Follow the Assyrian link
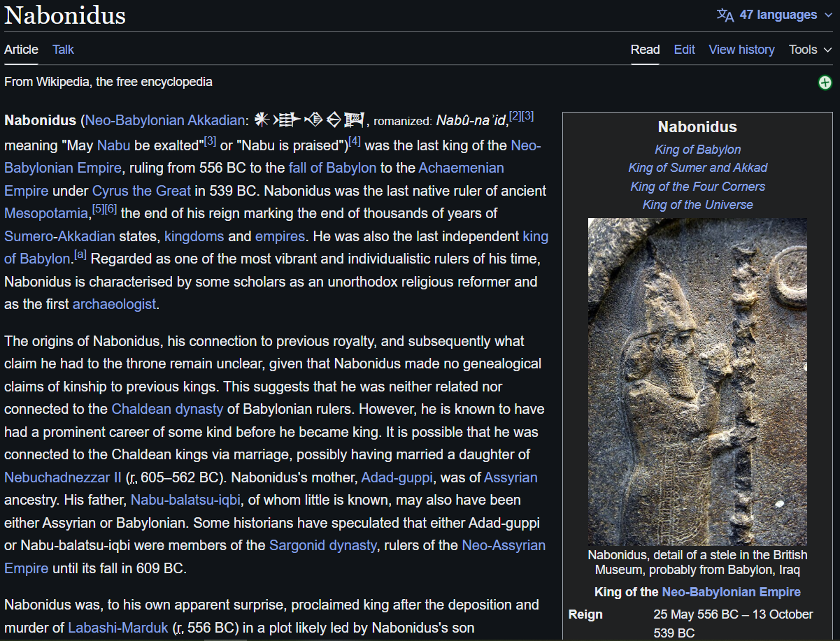 click(511, 477)
